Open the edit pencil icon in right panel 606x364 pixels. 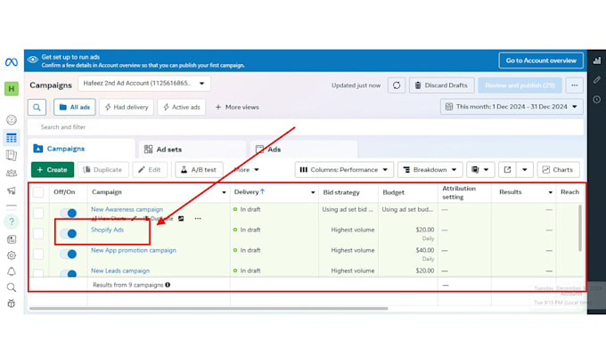[x=597, y=80]
